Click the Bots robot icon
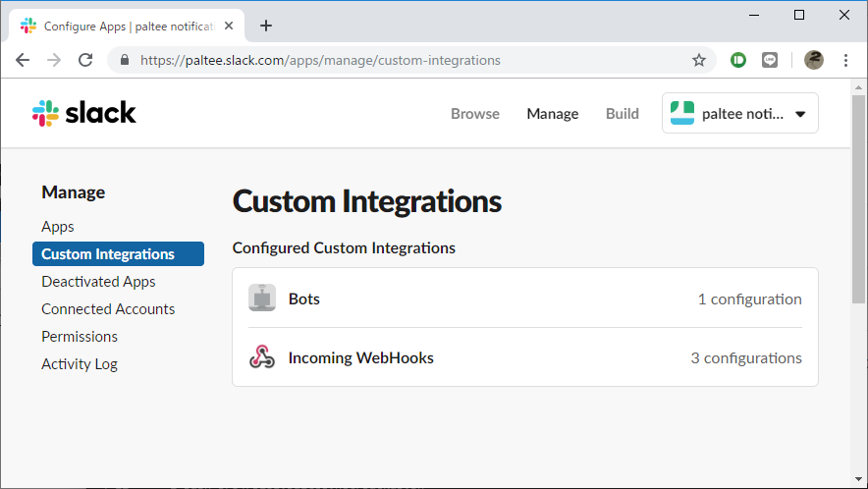868x489 pixels. click(262, 299)
